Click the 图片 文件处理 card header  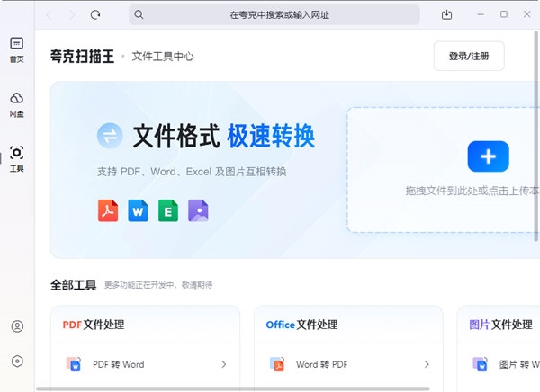tap(500, 325)
